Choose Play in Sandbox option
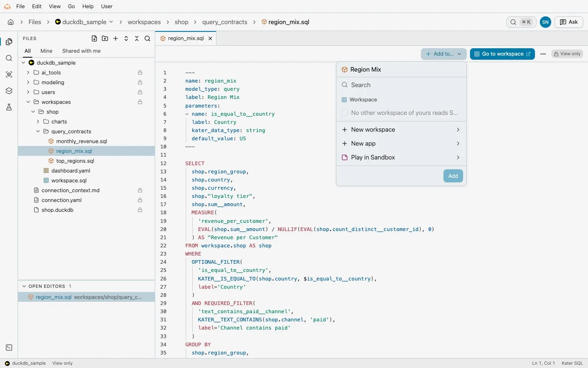Image resolution: width=588 pixels, height=368 pixels. 401,157
